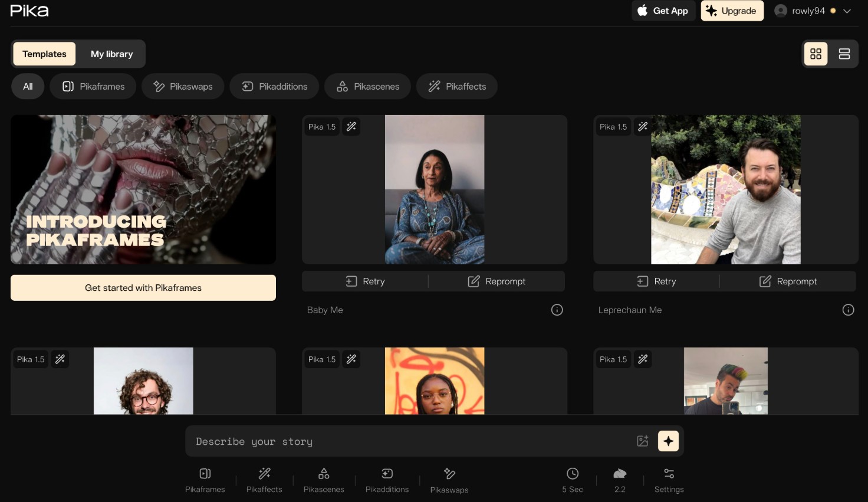The height and width of the screenshot is (502, 868).
Task: Select the Pikaffects tool below prompt box
Action: click(264, 480)
